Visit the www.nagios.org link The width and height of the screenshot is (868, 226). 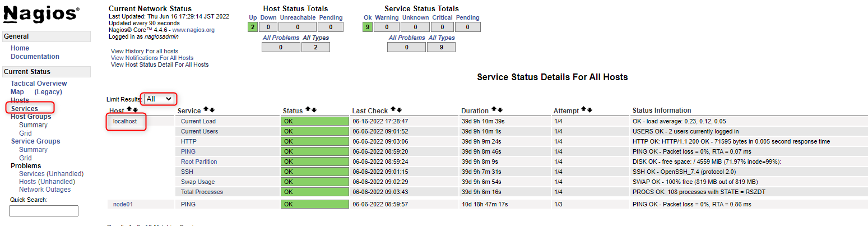[193, 30]
